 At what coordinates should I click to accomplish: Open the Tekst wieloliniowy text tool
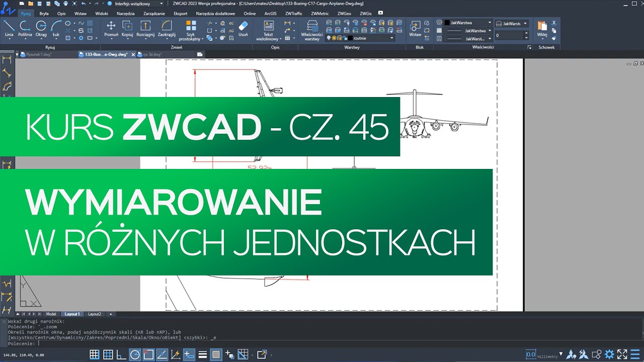tap(269, 30)
